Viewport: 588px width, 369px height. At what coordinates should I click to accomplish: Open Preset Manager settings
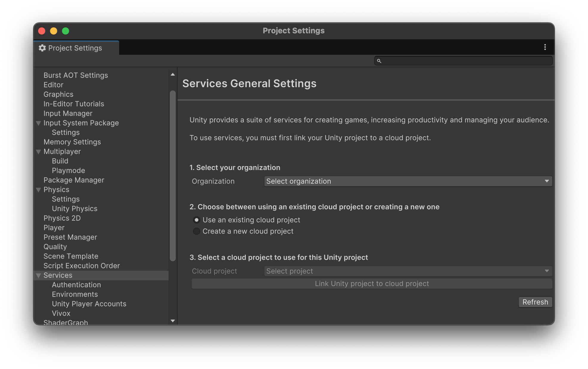tap(70, 237)
